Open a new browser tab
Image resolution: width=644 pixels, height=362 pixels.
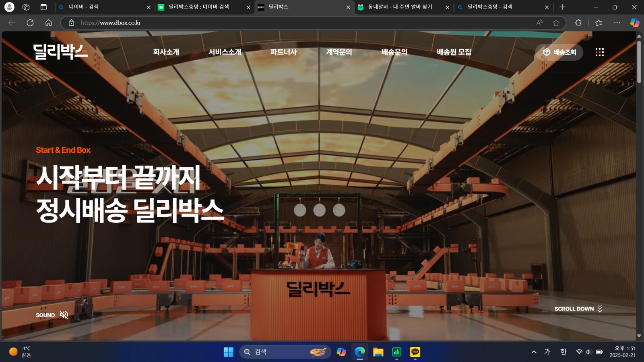562,7
